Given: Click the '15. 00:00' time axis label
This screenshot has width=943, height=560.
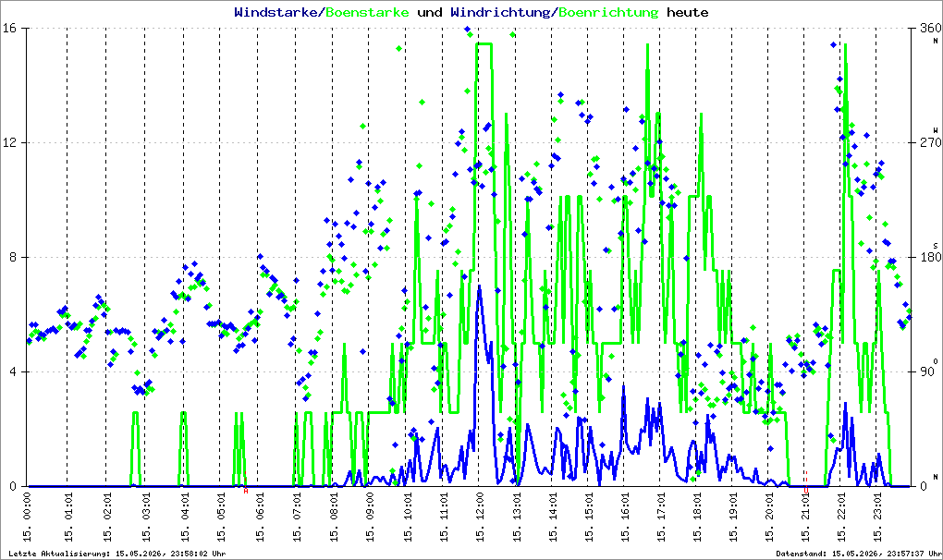Looking at the screenshot, I should pyautogui.click(x=28, y=517).
